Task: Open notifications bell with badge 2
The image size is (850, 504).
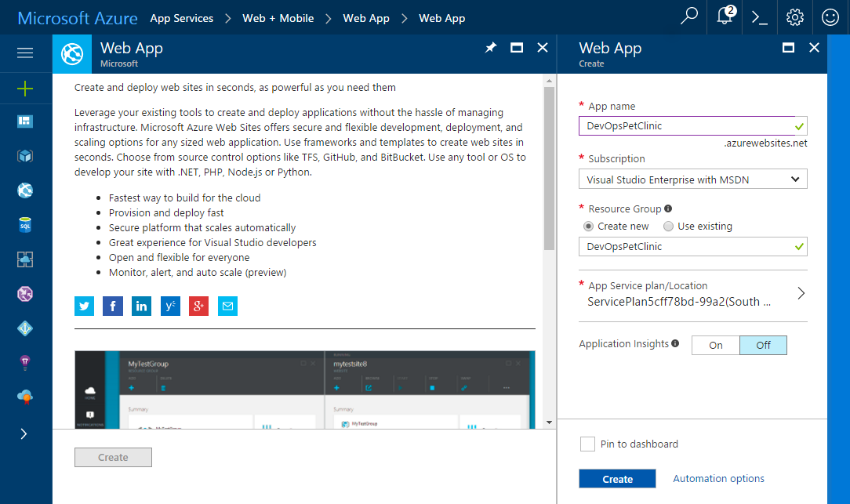Action: tap(726, 15)
